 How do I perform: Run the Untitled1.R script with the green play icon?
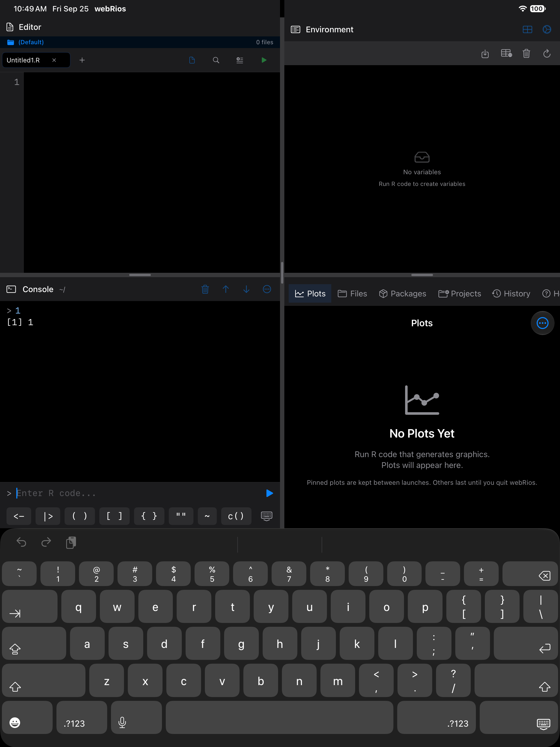pyautogui.click(x=264, y=60)
